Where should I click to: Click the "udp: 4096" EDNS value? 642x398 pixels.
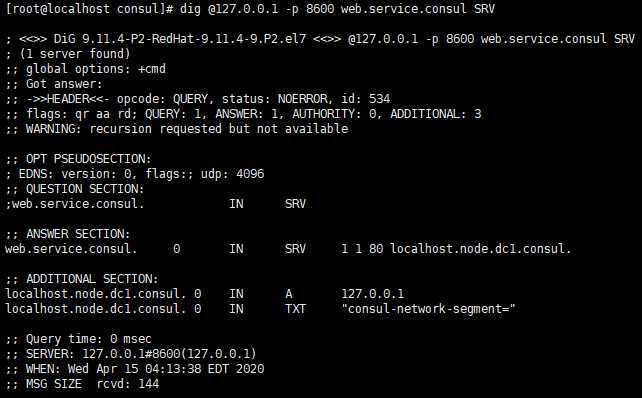(x=232, y=174)
